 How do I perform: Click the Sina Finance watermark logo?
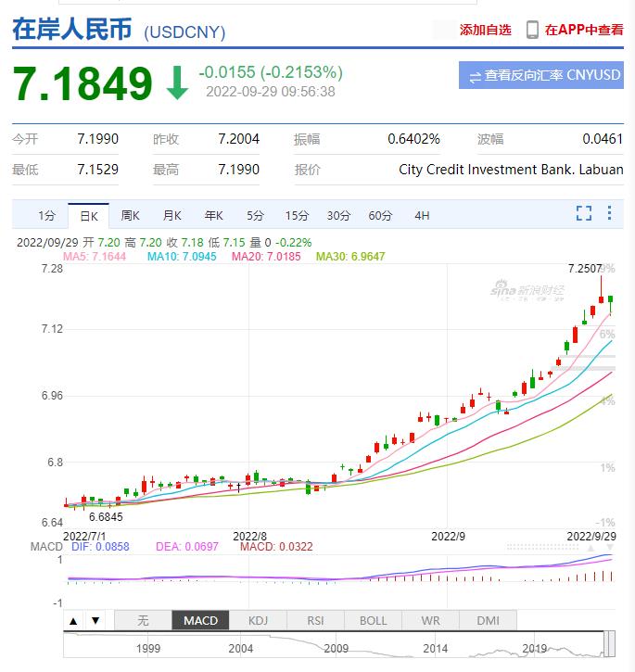(x=540, y=291)
